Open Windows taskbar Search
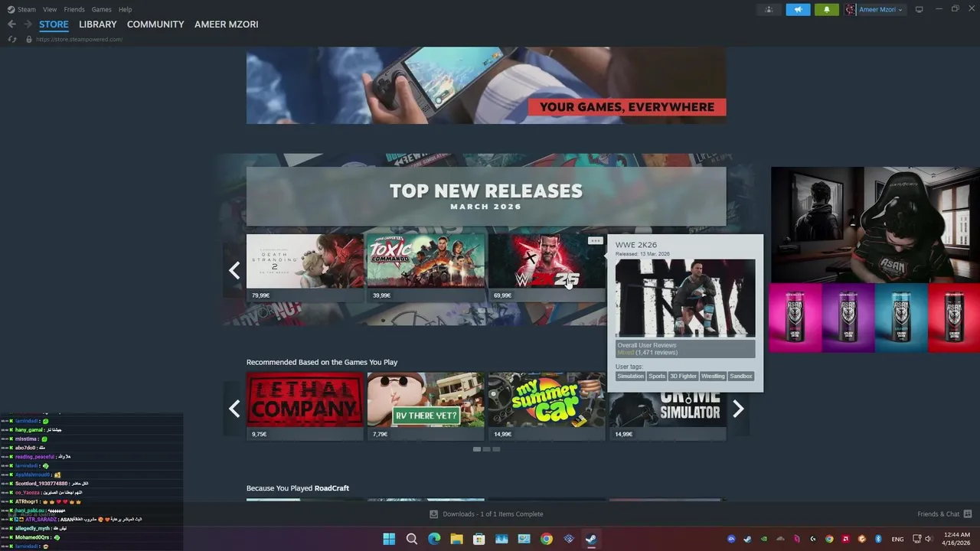Image resolution: width=980 pixels, height=551 pixels. tap(411, 539)
